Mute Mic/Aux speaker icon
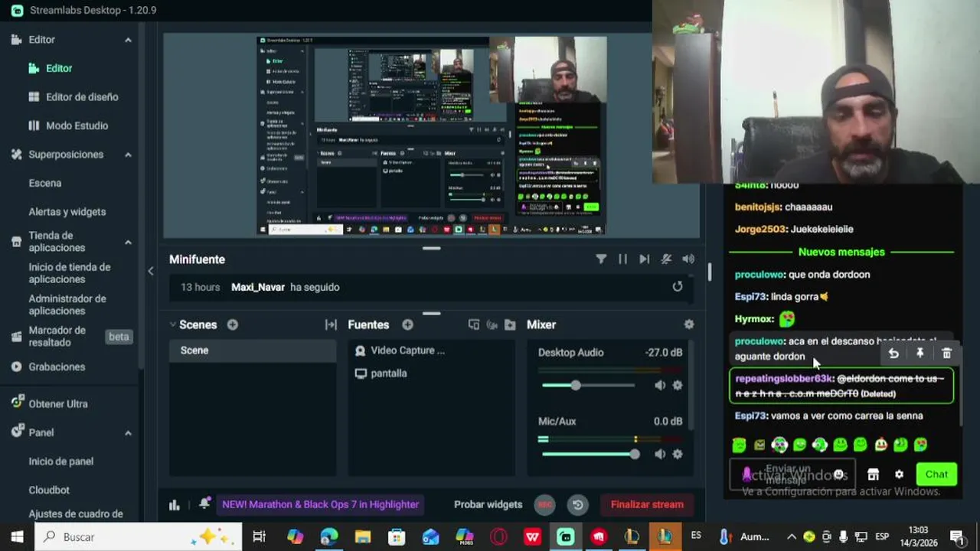Viewport: 980px width, 551px height. point(660,454)
